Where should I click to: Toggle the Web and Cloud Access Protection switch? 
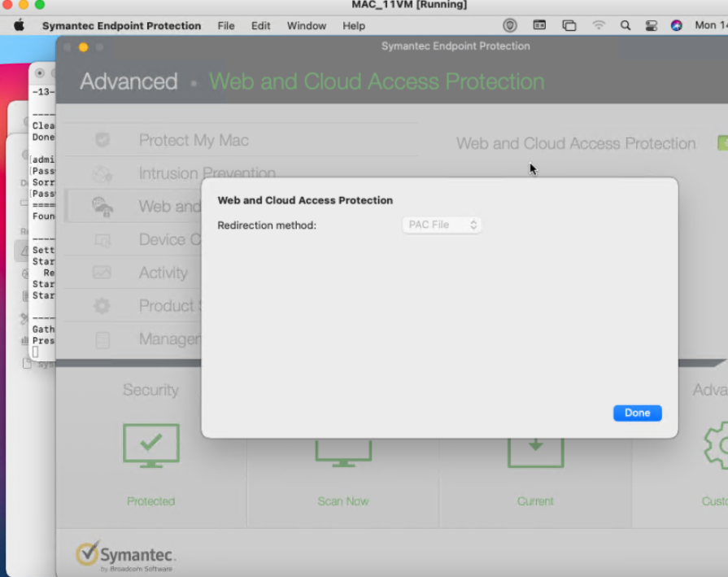(723, 143)
